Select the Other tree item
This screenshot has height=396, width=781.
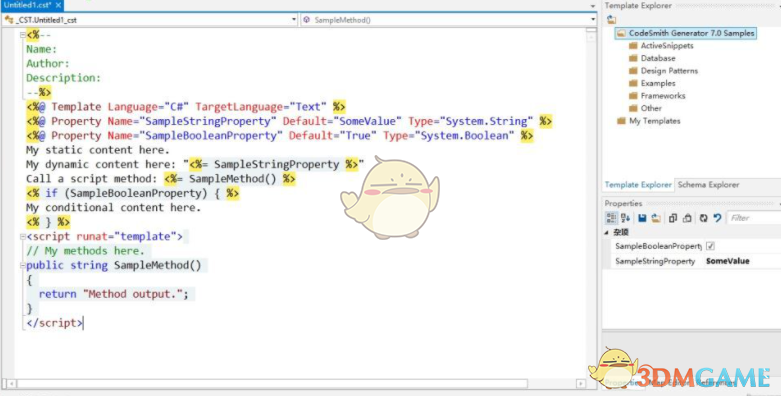tap(651, 108)
